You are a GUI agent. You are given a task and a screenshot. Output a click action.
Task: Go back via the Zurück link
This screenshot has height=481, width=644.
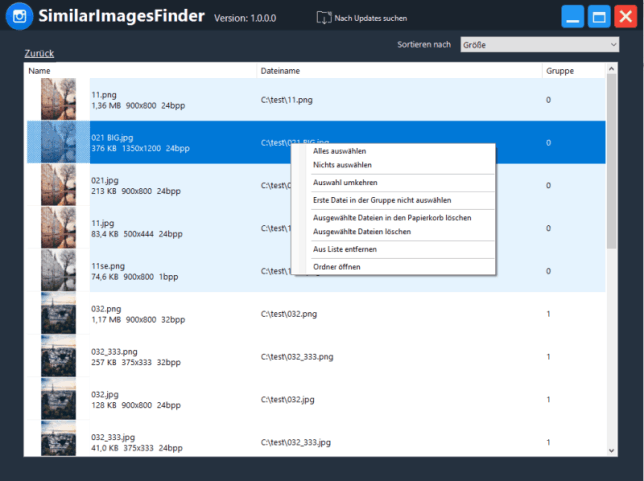pyautogui.click(x=39, y=53)
